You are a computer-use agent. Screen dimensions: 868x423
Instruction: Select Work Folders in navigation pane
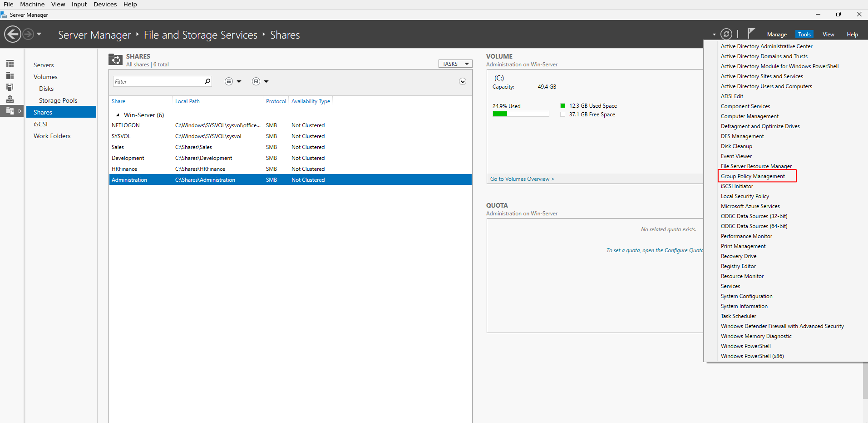[x=52, y=136]
